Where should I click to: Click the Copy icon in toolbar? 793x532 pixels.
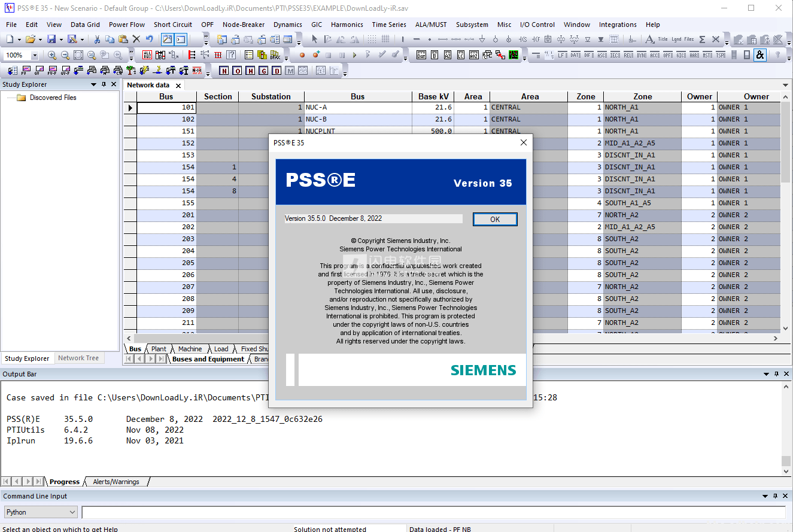(110, 39)
